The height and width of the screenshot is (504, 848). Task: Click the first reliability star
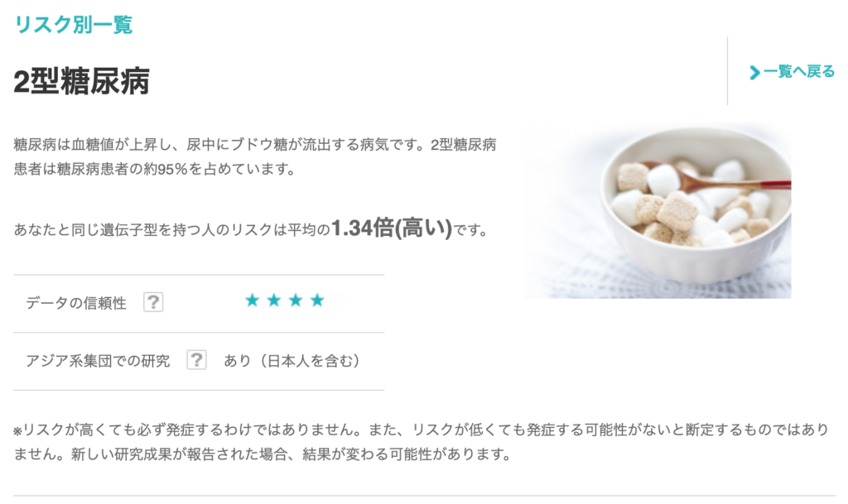pos(252,300)
